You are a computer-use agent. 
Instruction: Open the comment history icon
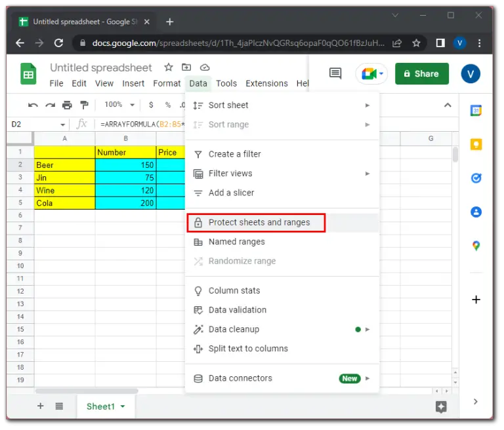coord(335,73)
